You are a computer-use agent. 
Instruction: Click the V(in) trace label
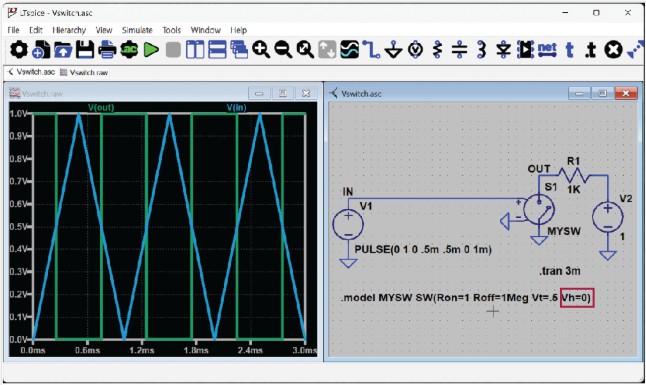(x=236, y=108)
